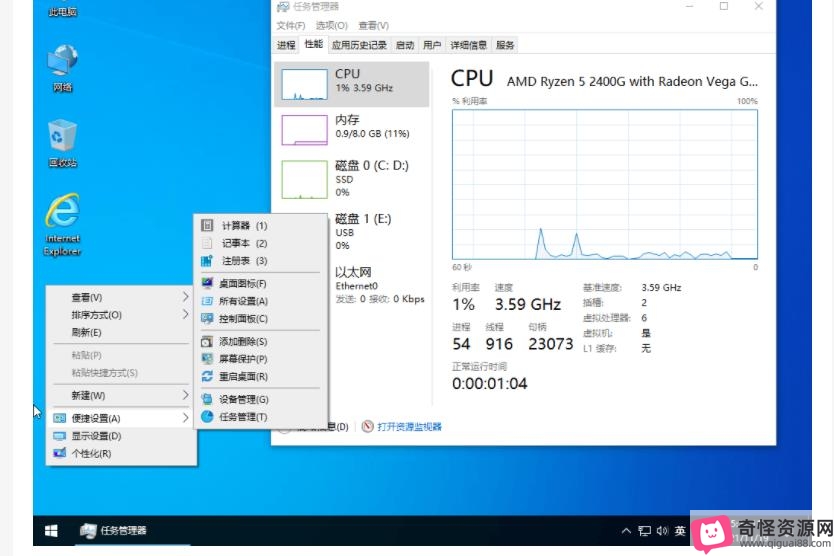Open the Device Manager (设备管理) icon

coord(207,399)
